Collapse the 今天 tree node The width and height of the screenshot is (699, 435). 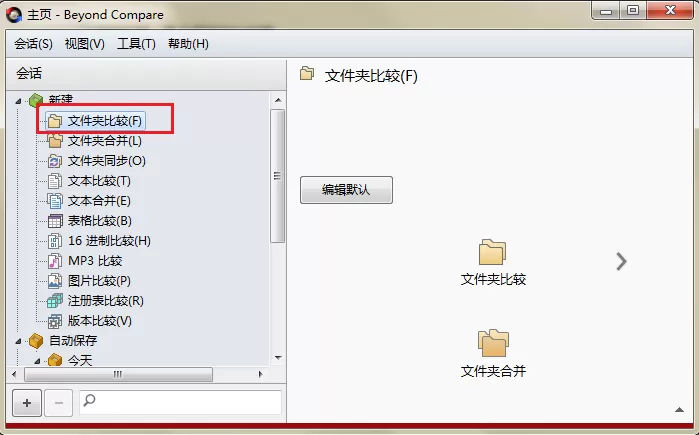click(x=37, y=361)
